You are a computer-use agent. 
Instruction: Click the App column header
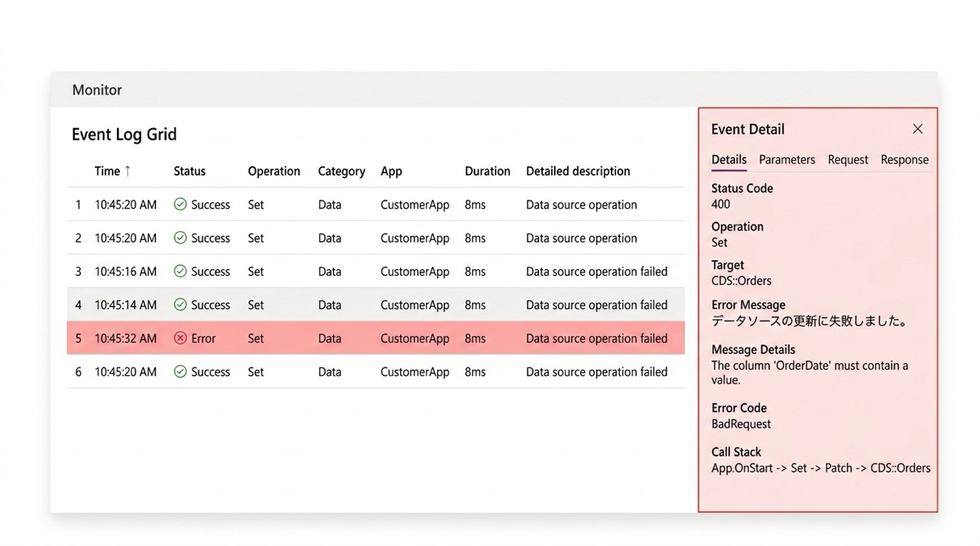(x=391, y=171)
